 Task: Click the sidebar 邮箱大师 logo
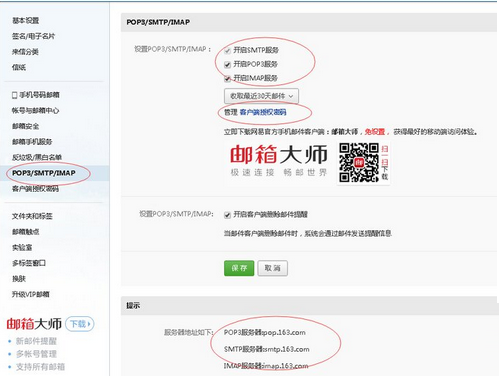34,324
